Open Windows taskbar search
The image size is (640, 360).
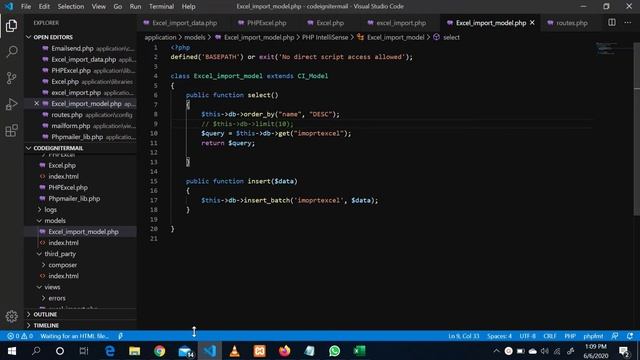pos(36,351)
